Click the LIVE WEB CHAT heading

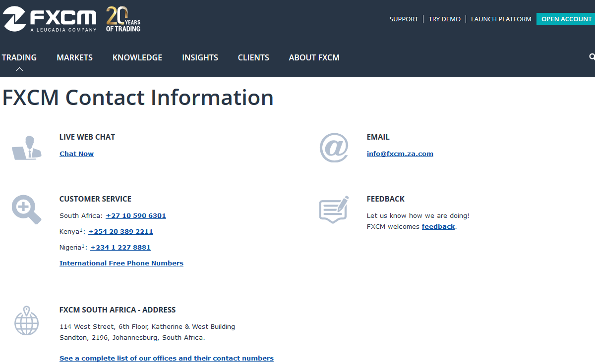click(87, 137)
